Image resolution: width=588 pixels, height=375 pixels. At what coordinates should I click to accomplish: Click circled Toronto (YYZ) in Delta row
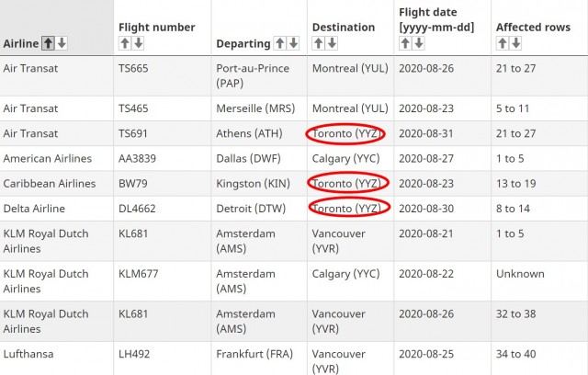point(345,209)
